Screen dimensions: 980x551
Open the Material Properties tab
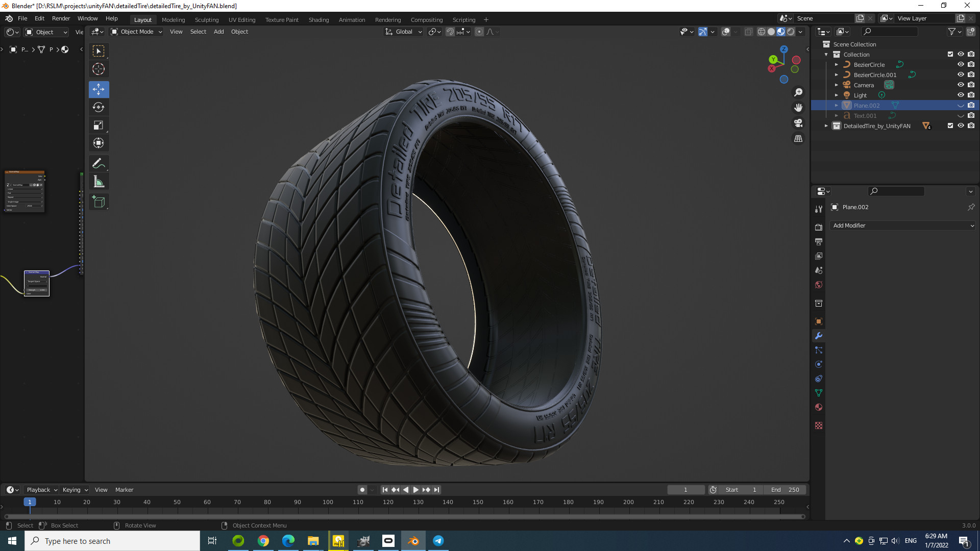tap(818, 407)
